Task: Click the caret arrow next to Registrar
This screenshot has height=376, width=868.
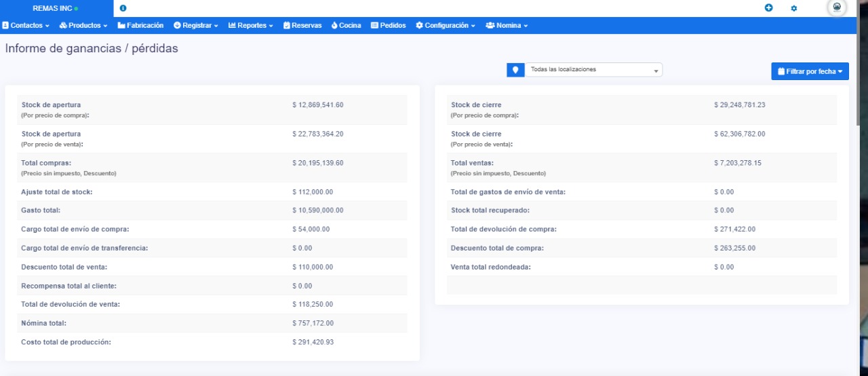Action: [216, 26]
